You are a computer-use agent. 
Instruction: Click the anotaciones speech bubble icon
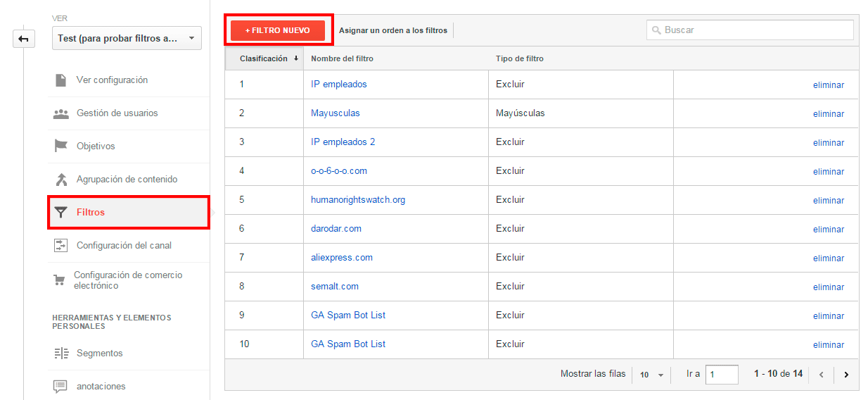point(61,387)
